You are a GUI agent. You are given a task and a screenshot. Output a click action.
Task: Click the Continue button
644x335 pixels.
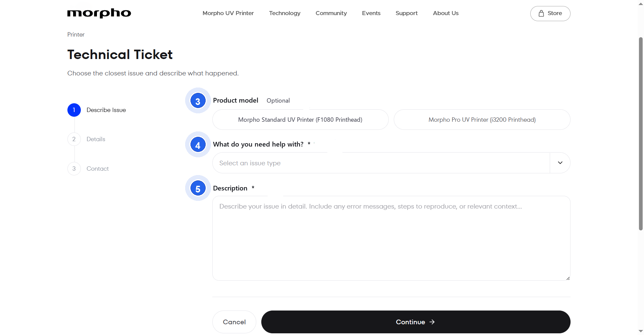point(416,322)
